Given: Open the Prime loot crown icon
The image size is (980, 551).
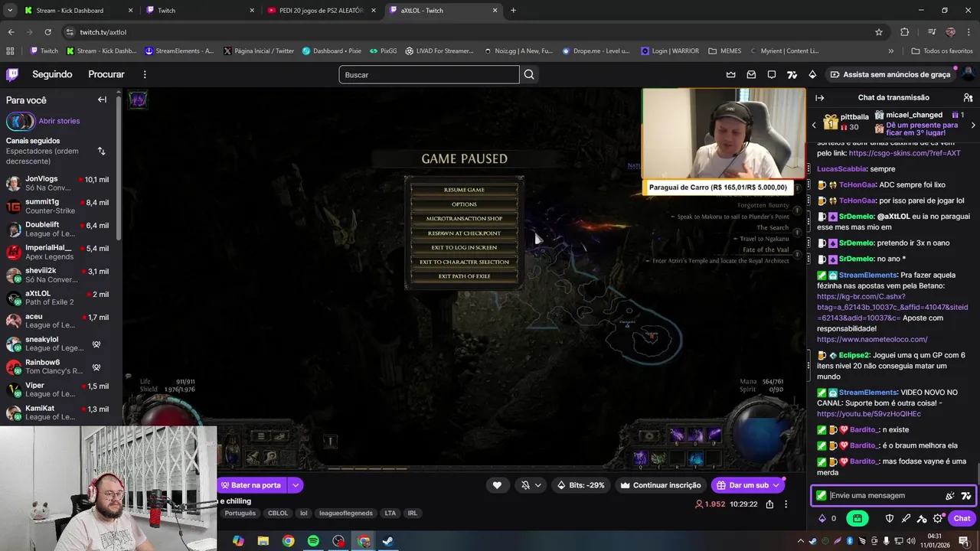Looking at the screenshot, I should pos(730,75).
